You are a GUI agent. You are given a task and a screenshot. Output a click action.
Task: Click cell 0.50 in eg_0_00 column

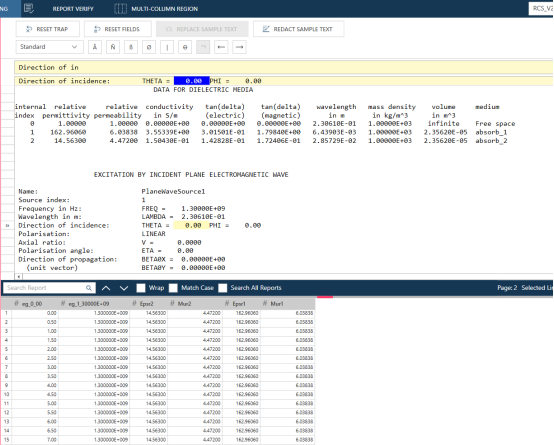(35, 322)
